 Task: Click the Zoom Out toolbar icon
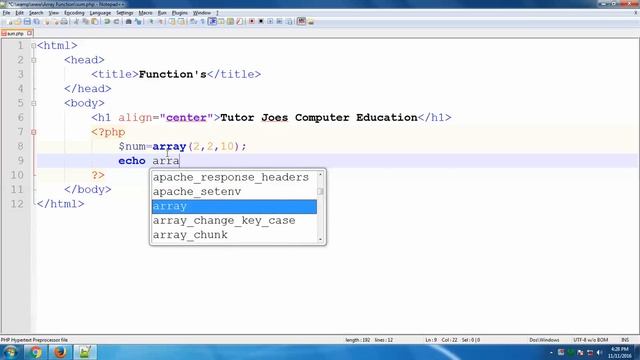(160, 21)
